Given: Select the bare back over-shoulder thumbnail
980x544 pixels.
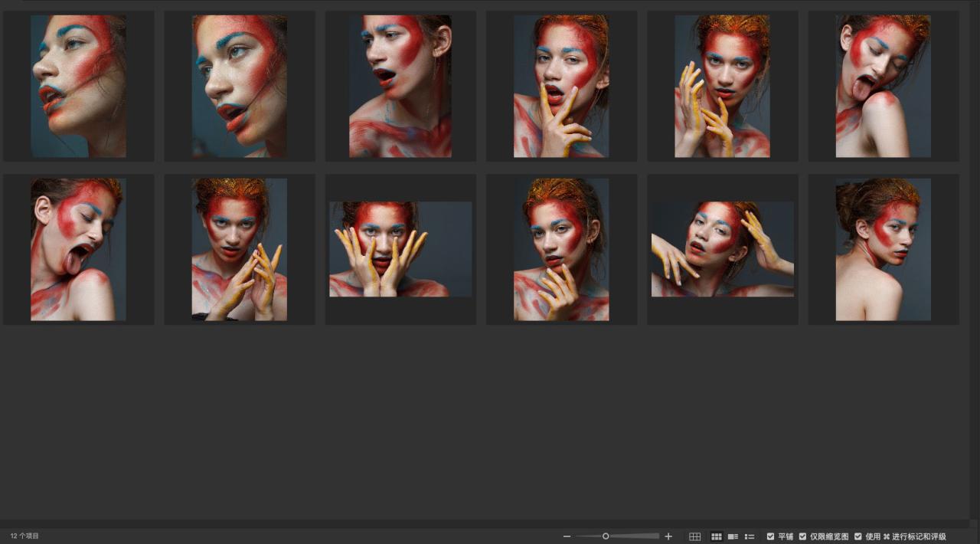Looking at the screenshot, I should tap(883, 249).
